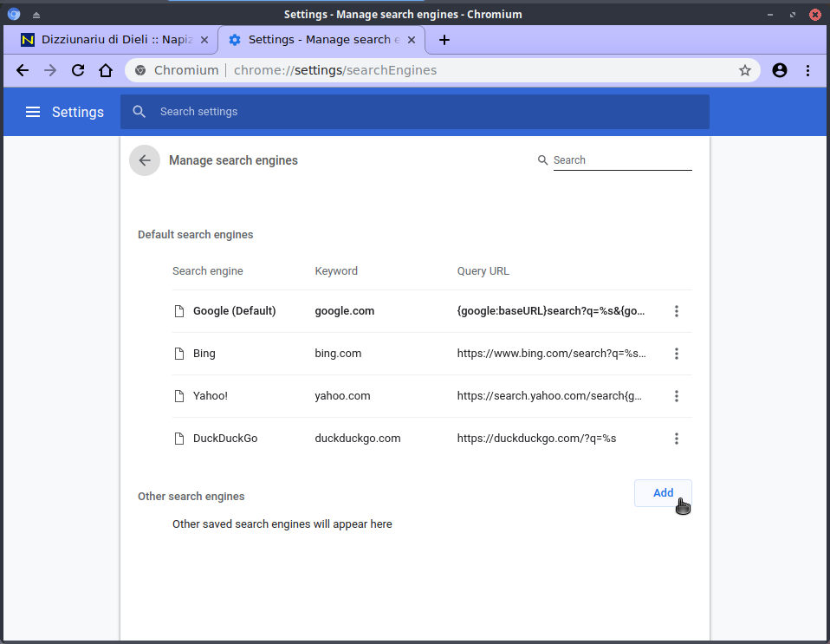This screenshot has height=644, width=830.
Task: Click the DuckDuckGo query URL text
Action: [x=537, y=438]
